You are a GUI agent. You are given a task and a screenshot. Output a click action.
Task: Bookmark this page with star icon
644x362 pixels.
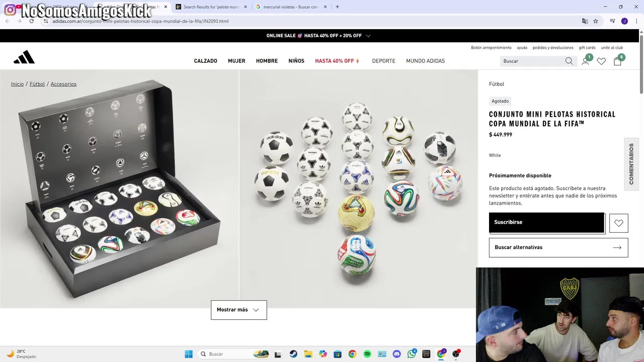click(596, 21)
